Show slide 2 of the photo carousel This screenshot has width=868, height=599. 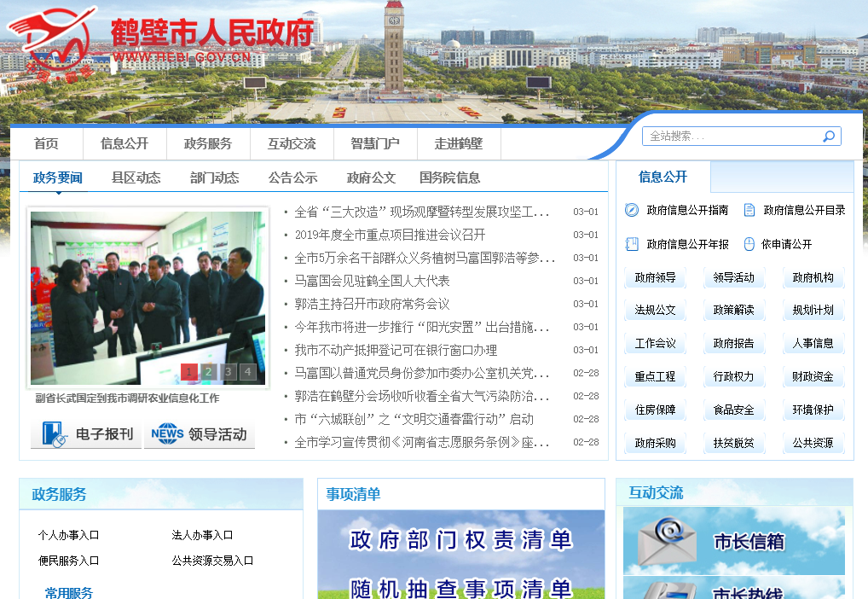point(208,372)
